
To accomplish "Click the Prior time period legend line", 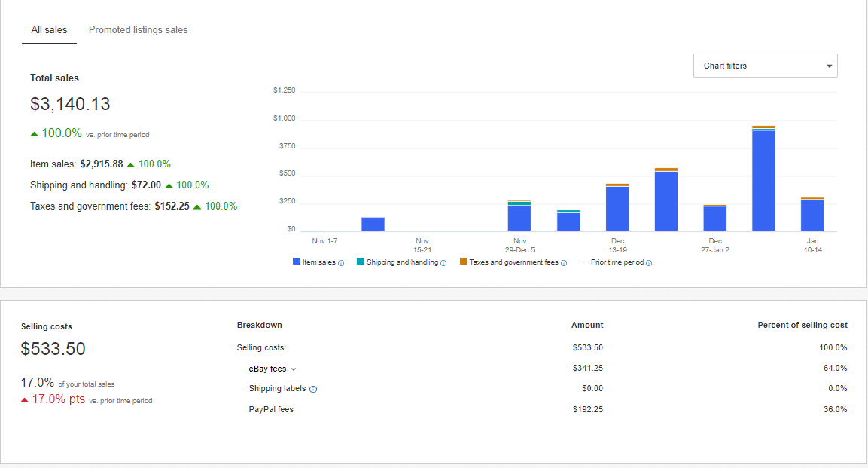I will click(x=583, y=262).
